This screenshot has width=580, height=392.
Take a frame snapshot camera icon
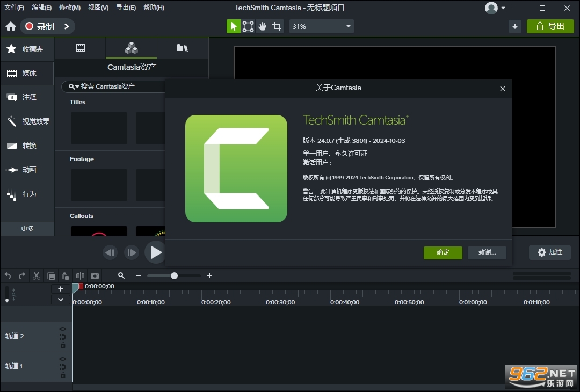coord(95,276)
